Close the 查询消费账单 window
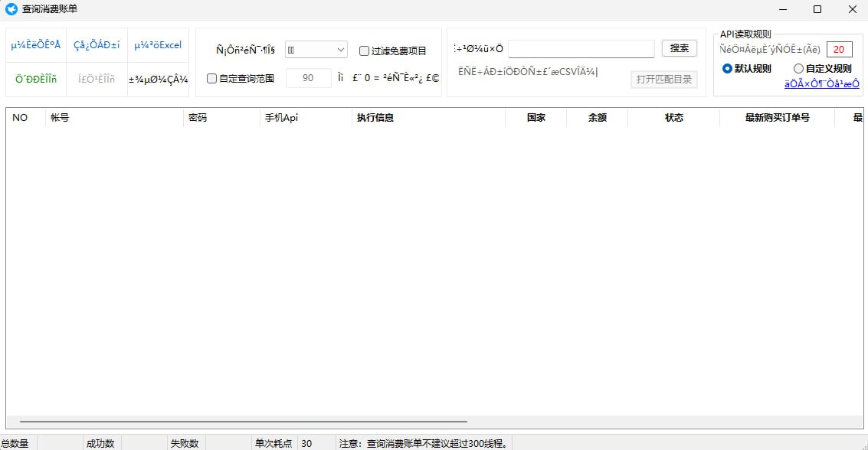This screenshot has height=450, width=868. [x=853, y=9]
